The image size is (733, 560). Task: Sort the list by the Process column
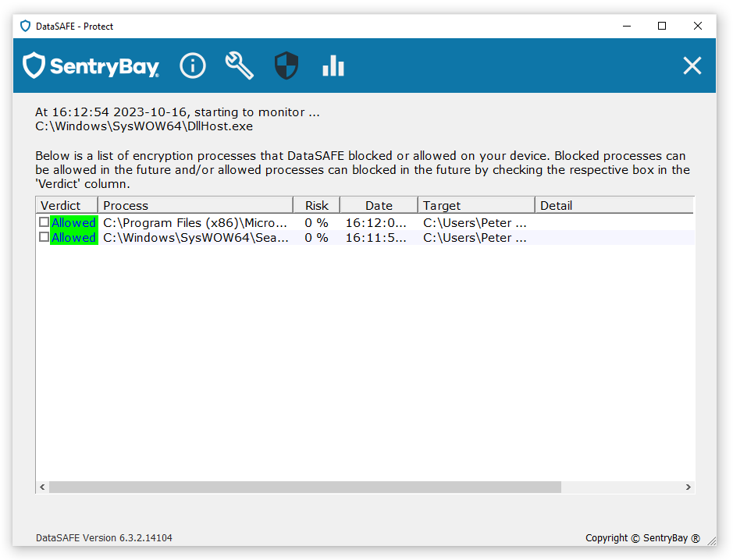pos(197,205)
